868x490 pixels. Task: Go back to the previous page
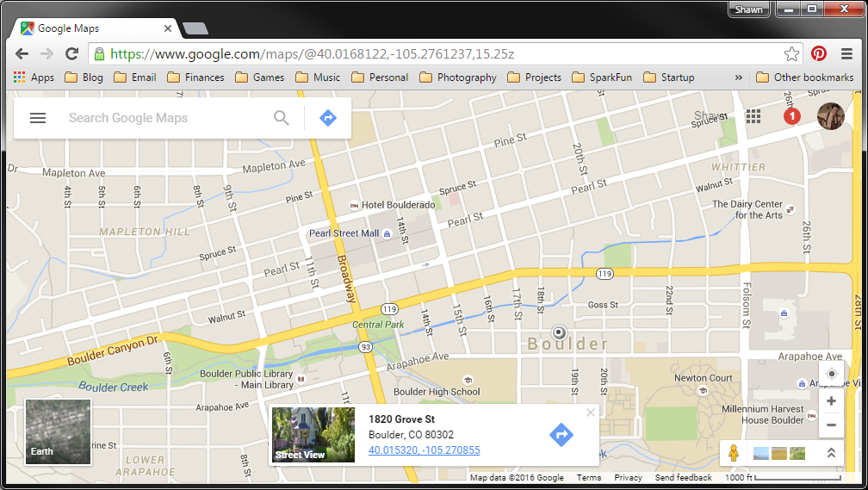pyautogui.click(x=22, y=53)
